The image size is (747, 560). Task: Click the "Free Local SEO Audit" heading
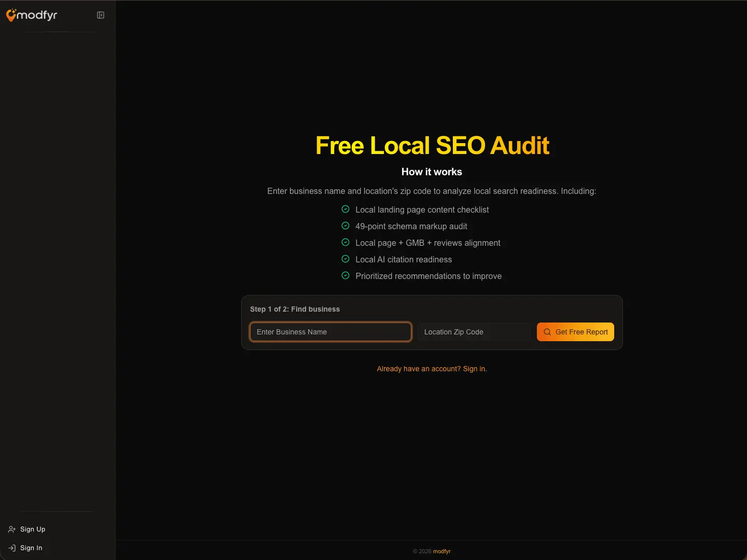point(432,145)
